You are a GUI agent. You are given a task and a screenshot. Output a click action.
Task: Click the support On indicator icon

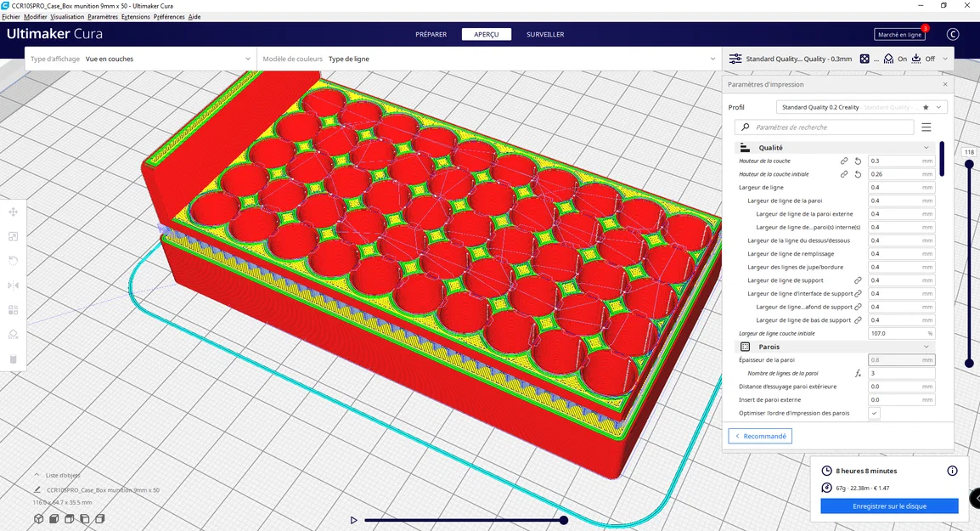(889, 59)
